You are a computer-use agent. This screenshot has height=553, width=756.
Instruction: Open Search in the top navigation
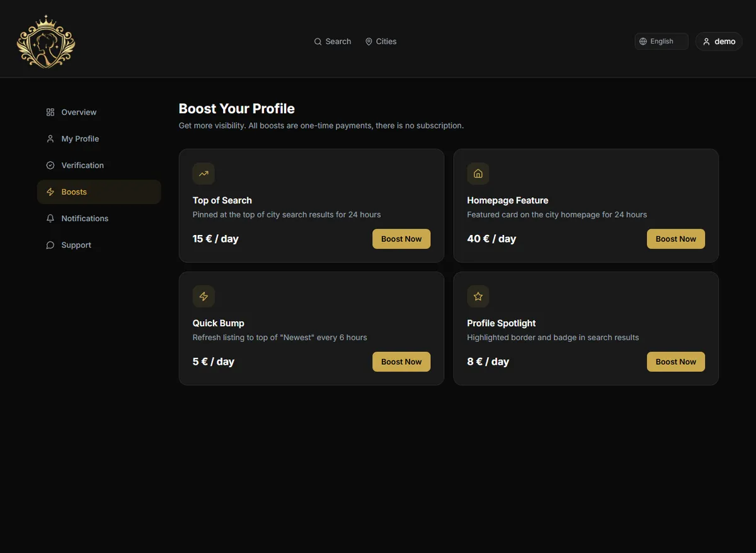point(333,42)
